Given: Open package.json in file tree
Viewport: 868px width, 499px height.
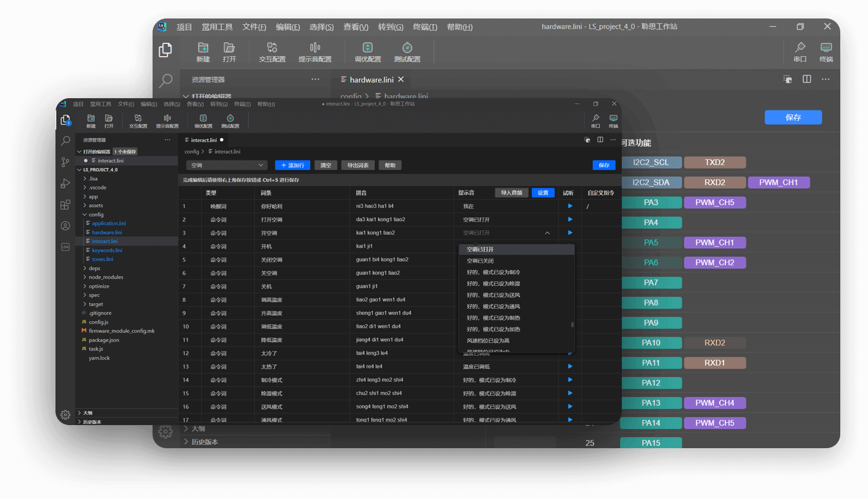Looking at the screenshot, I should pyautogui.click(x=104, y=340).
